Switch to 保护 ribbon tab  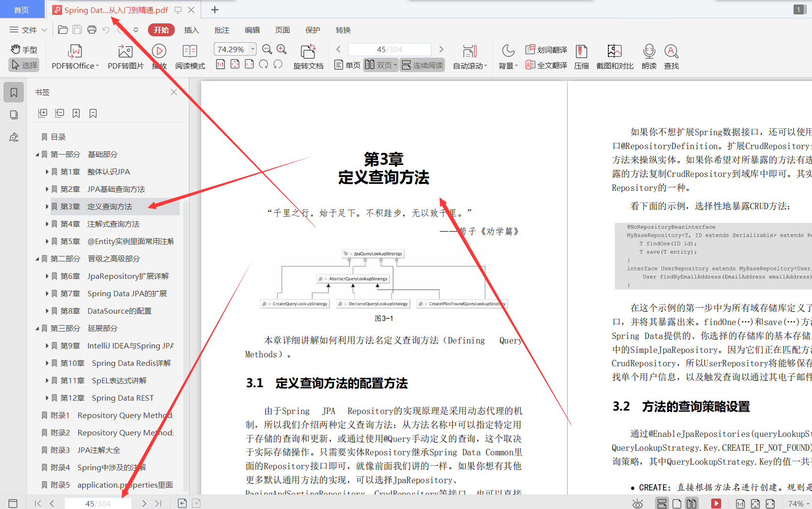313,30
